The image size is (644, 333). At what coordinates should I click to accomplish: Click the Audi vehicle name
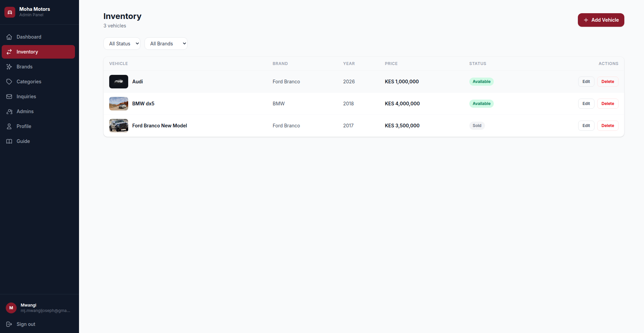[137, 82]
